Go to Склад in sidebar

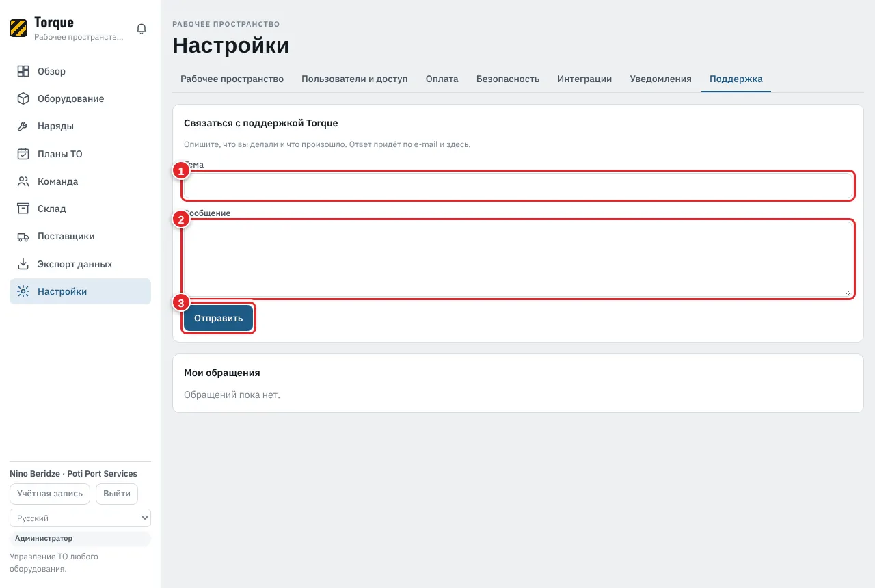[80, 209]
